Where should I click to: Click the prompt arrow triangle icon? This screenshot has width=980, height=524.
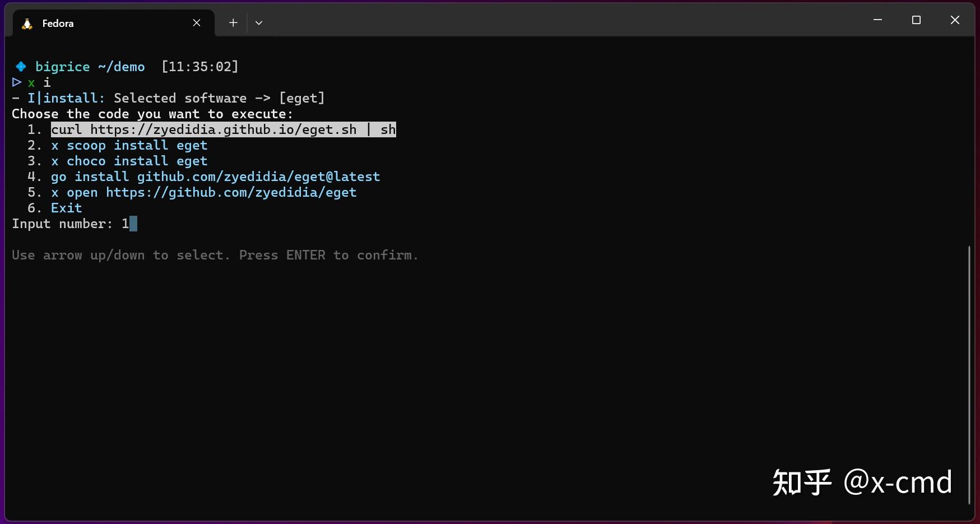click(x=17, y=82)
